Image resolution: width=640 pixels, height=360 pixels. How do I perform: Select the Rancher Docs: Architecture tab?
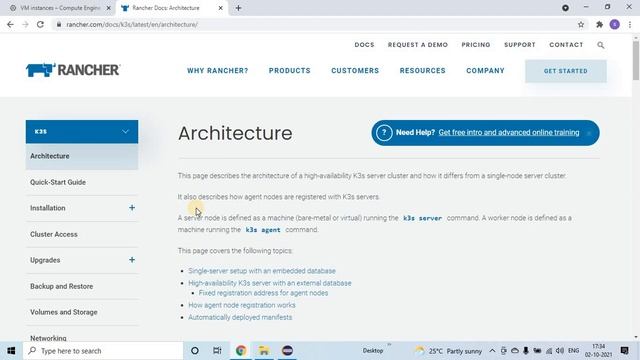(x=166, y=8)
